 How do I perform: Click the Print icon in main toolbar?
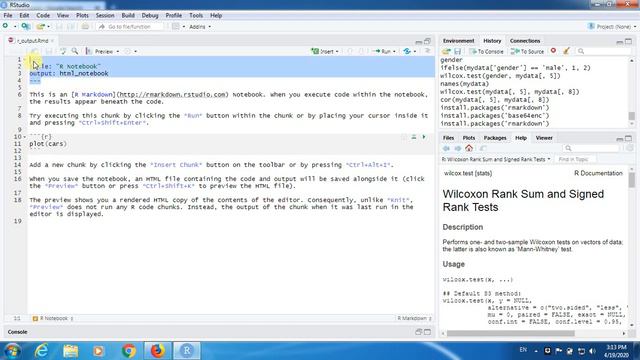(85, 27)
